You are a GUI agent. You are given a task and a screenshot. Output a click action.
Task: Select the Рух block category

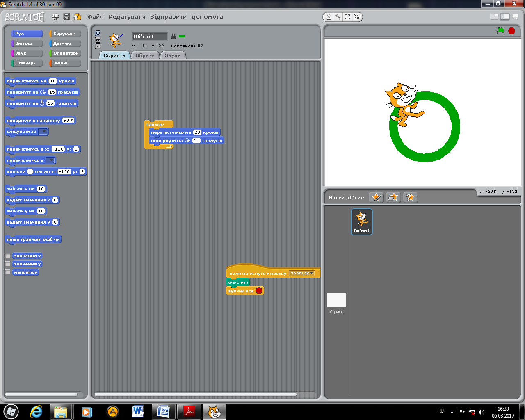coord(27,34)
